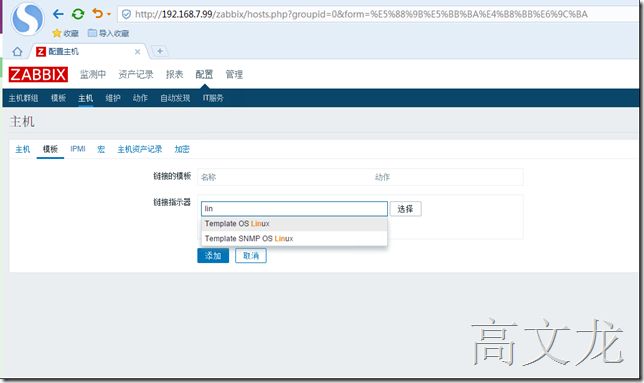Click 导入收藏 import favorites folder
644x383 pixels.
tap(109, 33)
